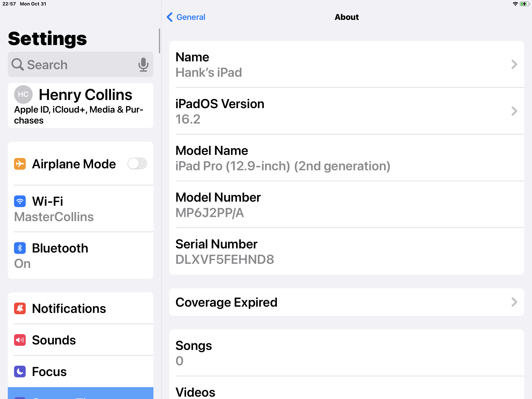Tap the Wi-Fi status bar indicator

(x=515, y=4)
